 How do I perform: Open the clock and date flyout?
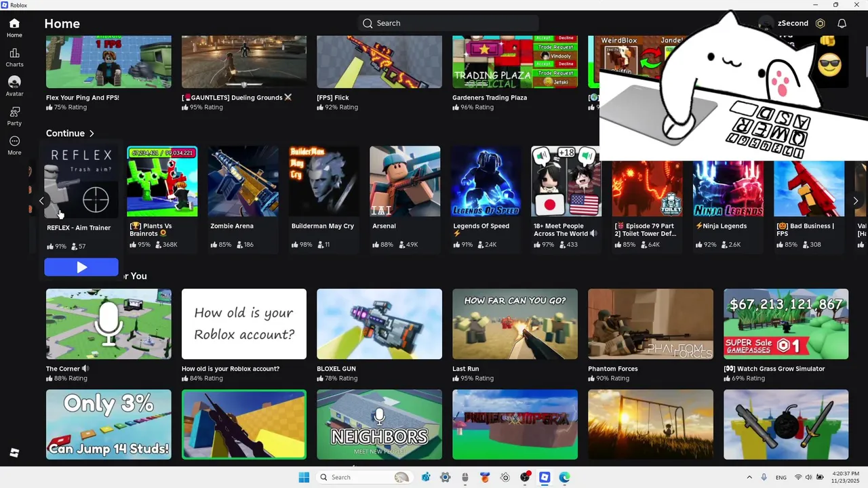845,477
